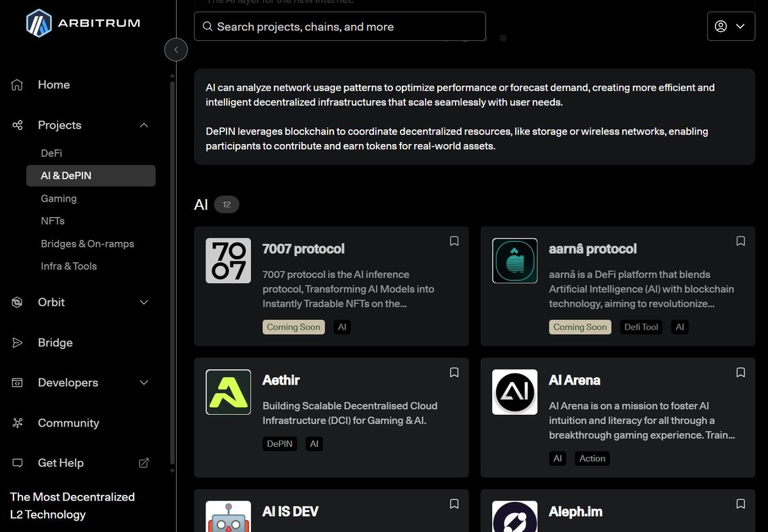
Task: Bookmark the 7007 protocol card
Action: (x=454, y=241)
